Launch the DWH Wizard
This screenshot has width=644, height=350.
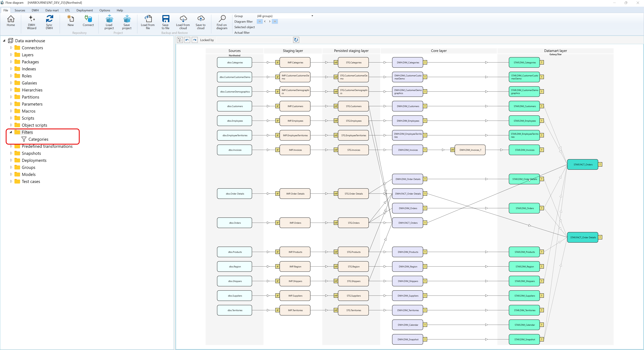(x=32, y=22)
